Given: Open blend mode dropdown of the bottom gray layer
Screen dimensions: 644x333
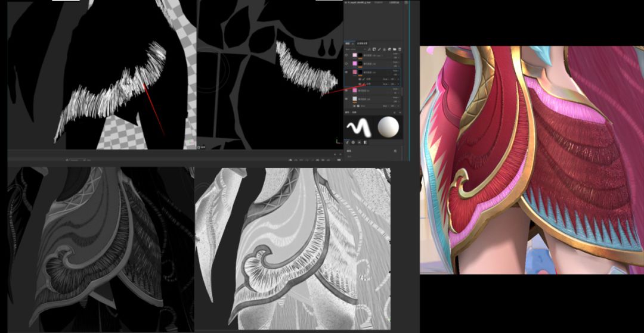Looking at the screenshot, I should pos(396,98).
